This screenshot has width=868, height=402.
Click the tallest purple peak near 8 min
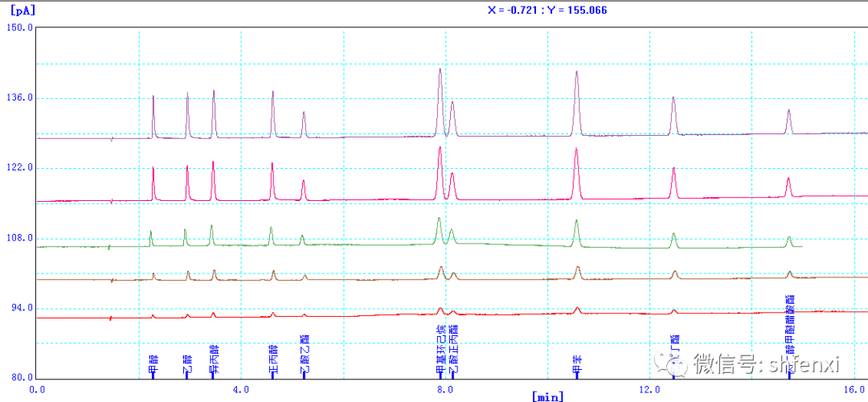(440, 70)
